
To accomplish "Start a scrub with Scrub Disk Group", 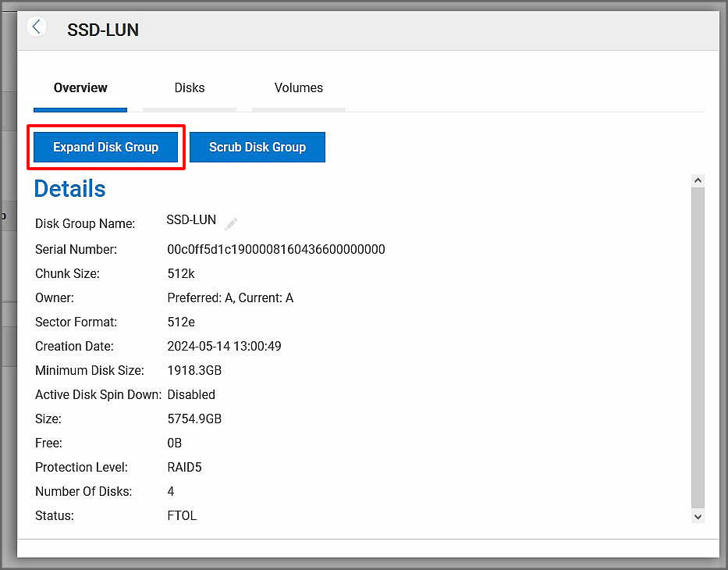I will pos(257,147).
